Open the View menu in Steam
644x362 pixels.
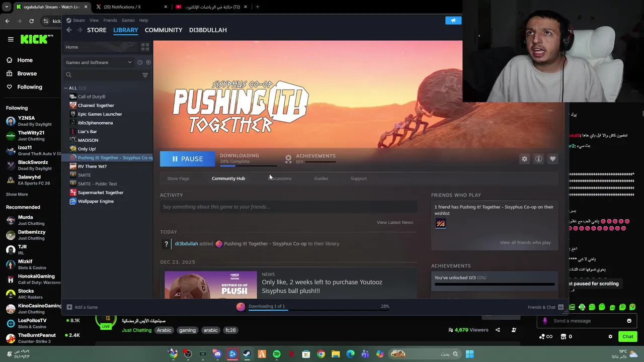[94, 20]
